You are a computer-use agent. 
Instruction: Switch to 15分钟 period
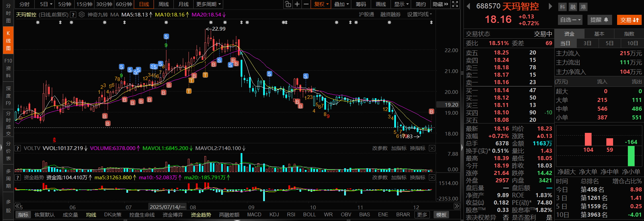pos(84,4)
